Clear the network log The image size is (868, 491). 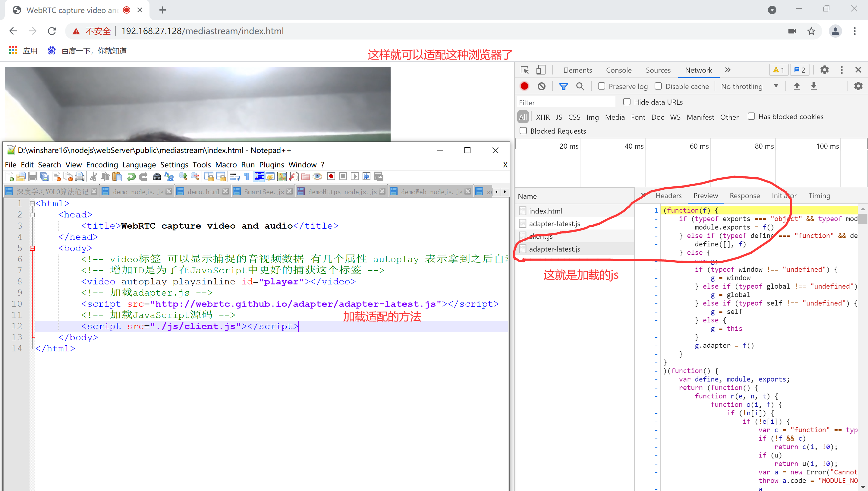[x=542, y=86]
